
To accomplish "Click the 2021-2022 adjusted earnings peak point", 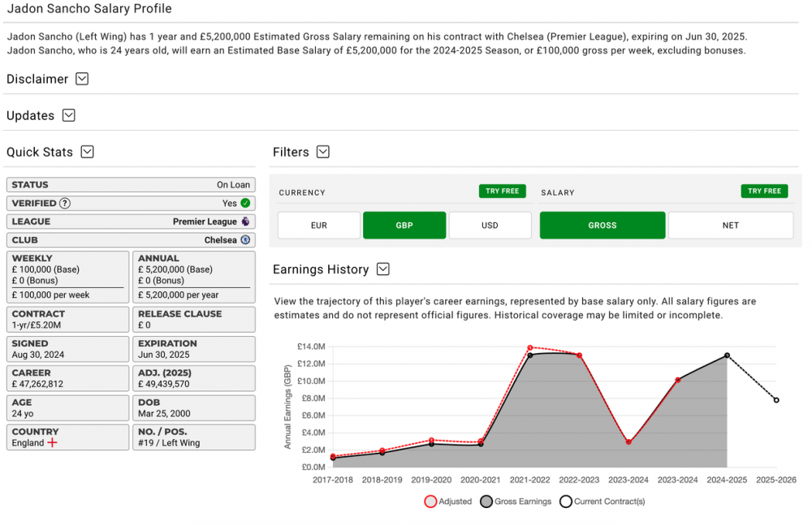I will [x=530, y=348].
